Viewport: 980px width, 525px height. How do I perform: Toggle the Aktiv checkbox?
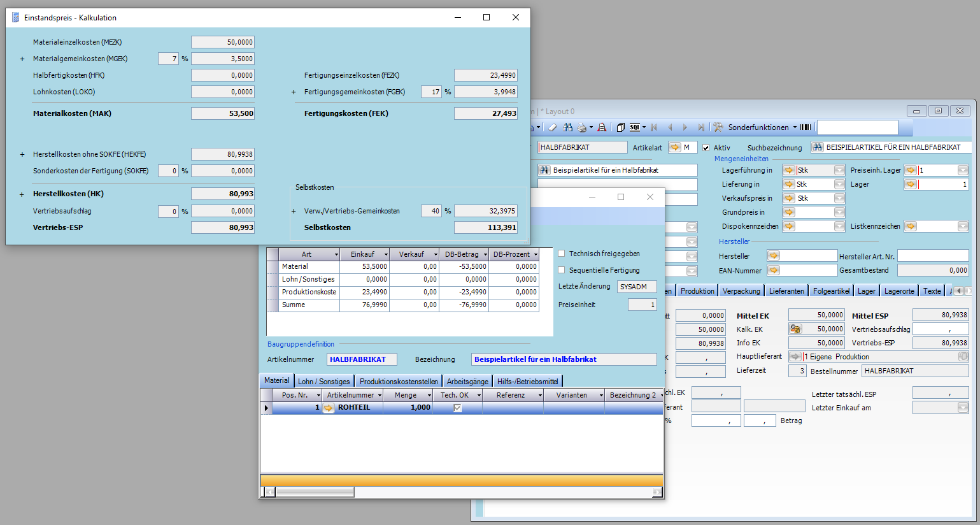click(706, 148)
